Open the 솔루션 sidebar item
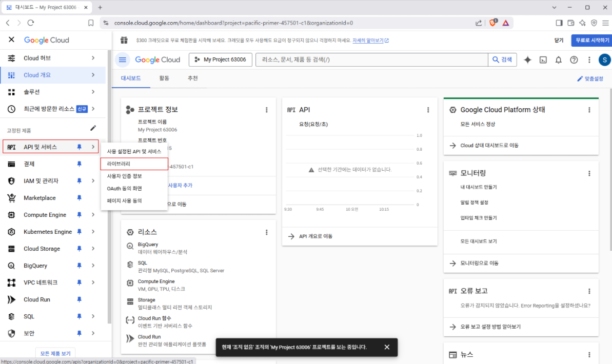 (53, 92)
